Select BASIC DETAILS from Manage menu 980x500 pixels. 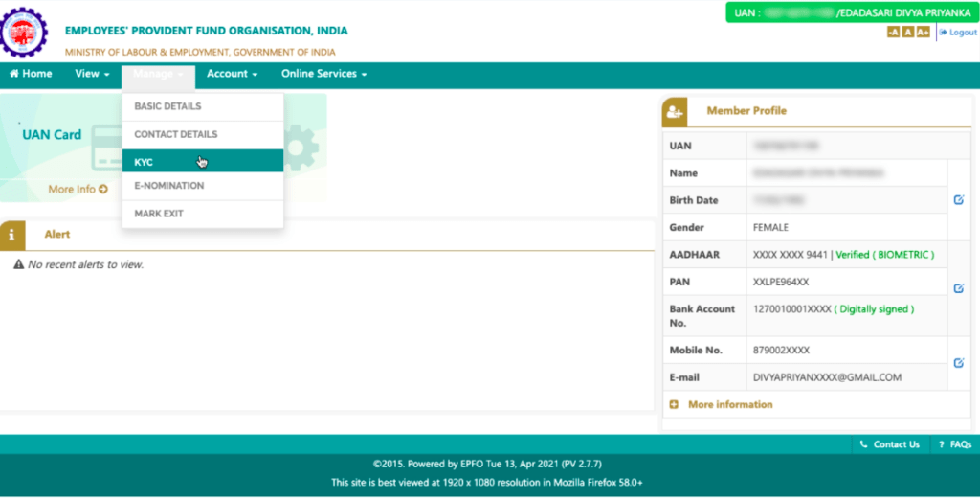point(203,106)
